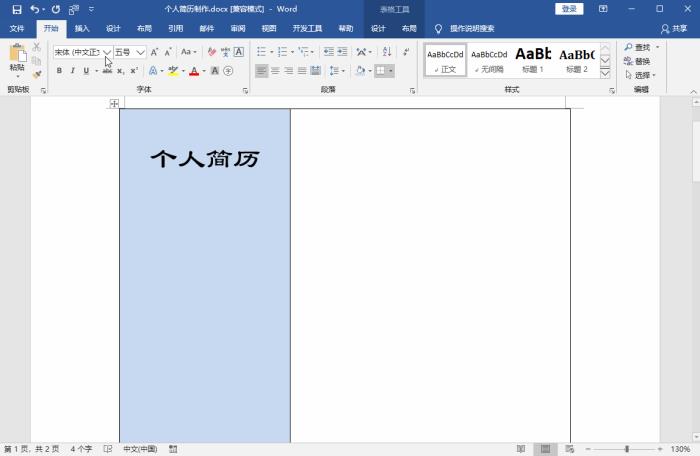Click the bullet list icon

pos(262,52)
